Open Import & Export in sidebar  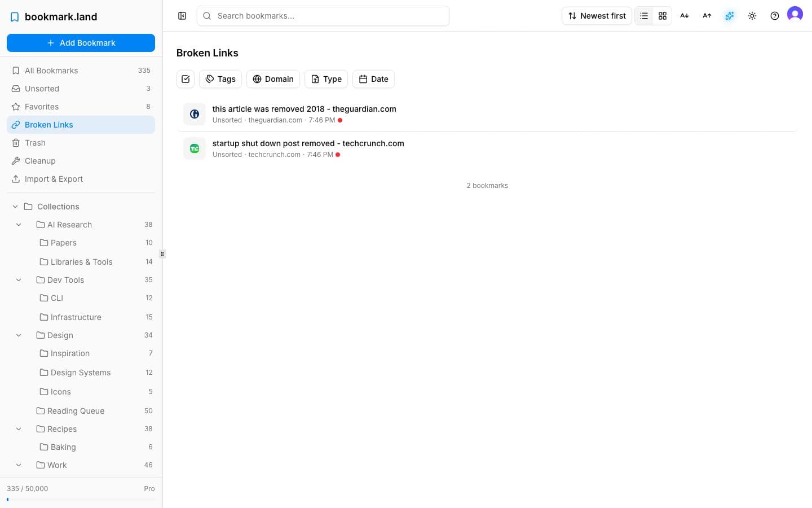click(81, 179)
